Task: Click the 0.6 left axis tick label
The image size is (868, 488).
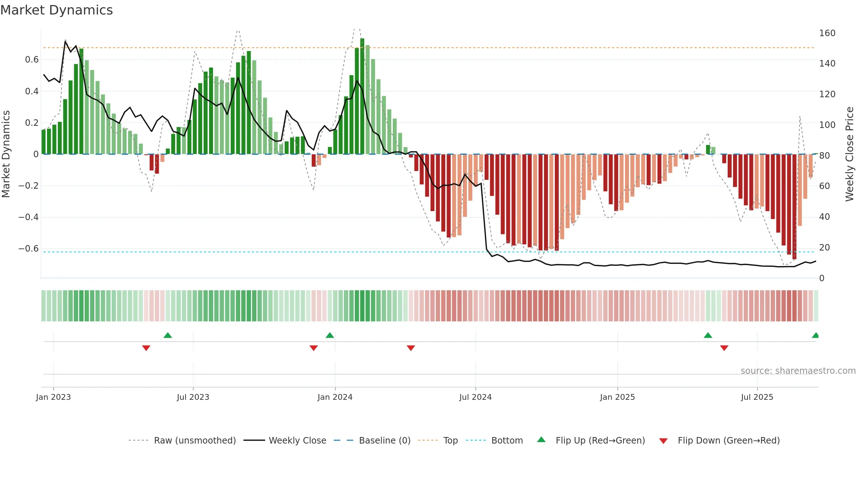Action: click(x=32, y=60)
